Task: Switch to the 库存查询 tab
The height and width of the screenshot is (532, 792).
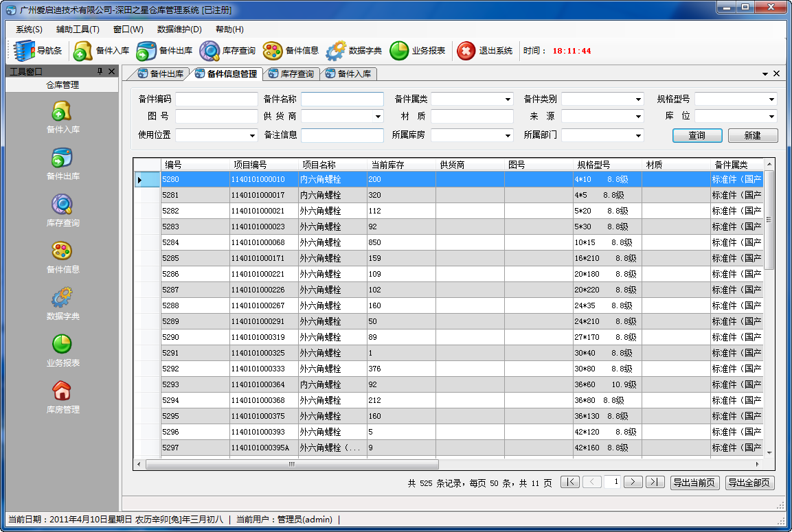Action: (291, 73)
